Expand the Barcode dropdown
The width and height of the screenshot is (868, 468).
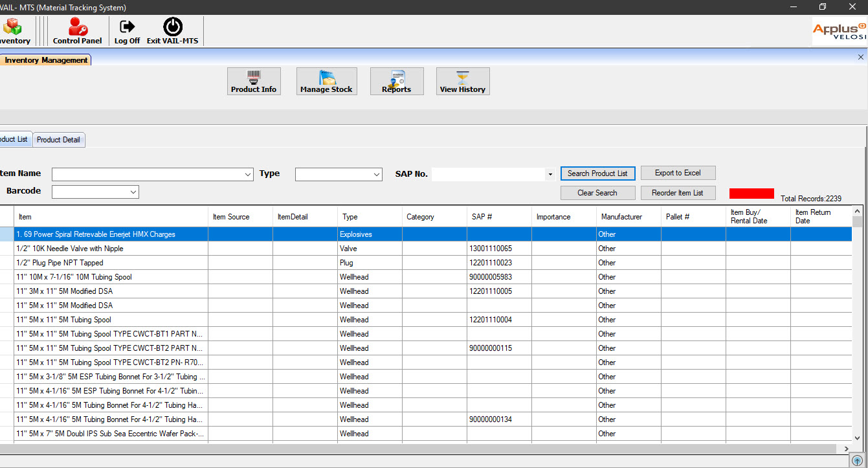133,192
